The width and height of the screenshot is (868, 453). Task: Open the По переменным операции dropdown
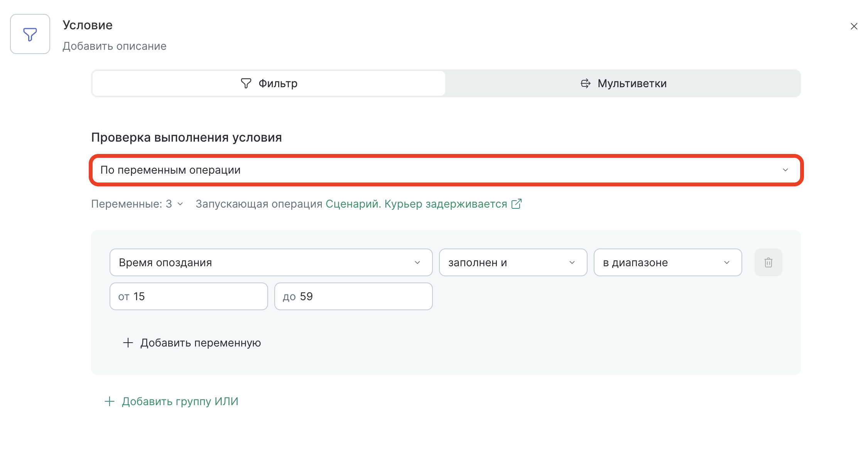[446, 170]
